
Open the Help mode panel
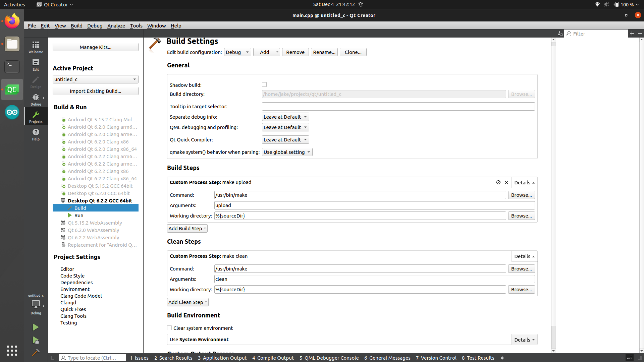[36, 135]
